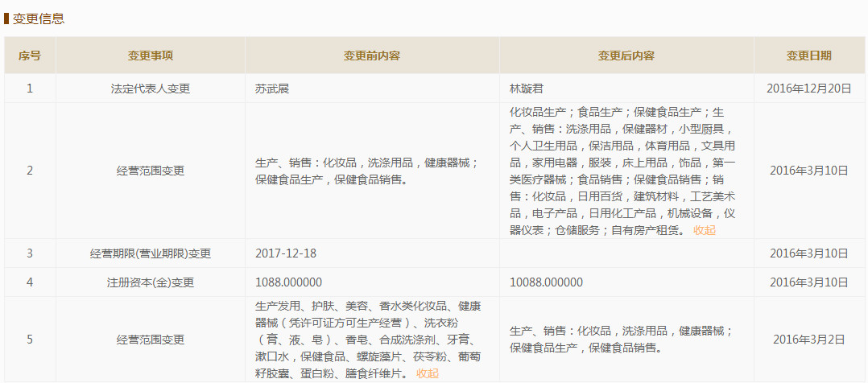
Task: Click the row number 3 cell
Action: (x=30, y=253)
